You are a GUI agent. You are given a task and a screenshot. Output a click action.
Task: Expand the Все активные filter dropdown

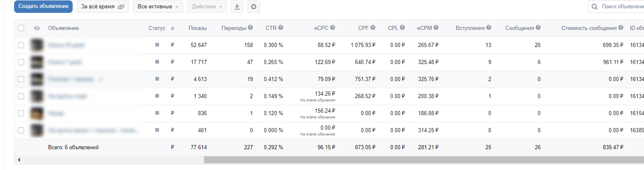click(x=158, y=7)
